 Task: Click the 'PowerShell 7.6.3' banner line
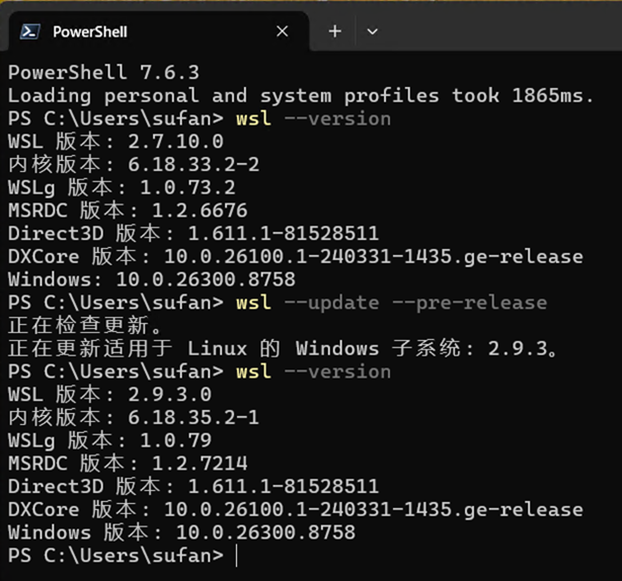click(x=104, y=73)
